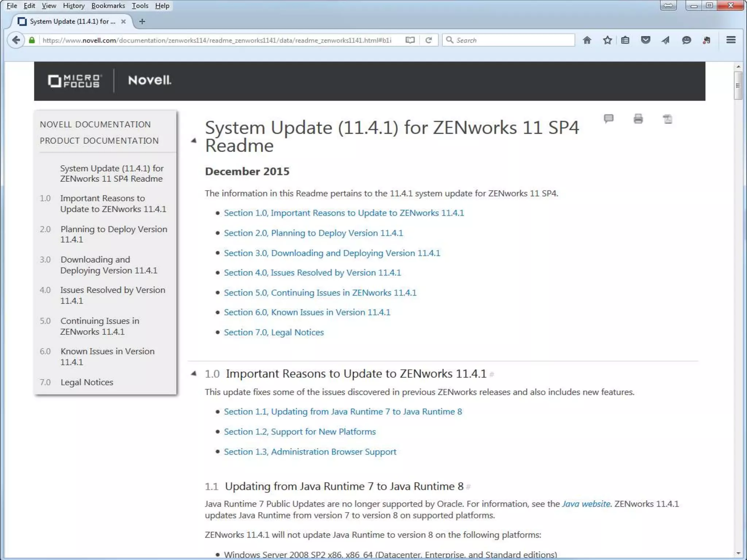The width and height of the screenshot is (747, 560).
Task: Click the scrollbar down arrow
Action: click(x=738, y=553)
